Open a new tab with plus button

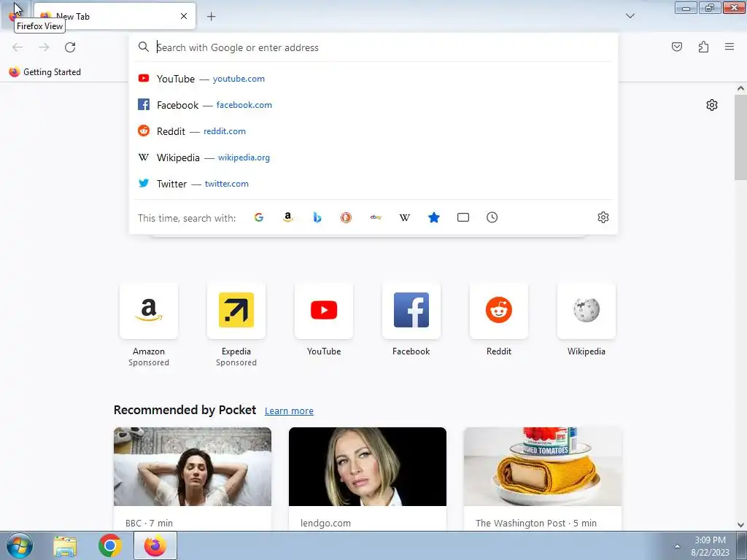211,17
